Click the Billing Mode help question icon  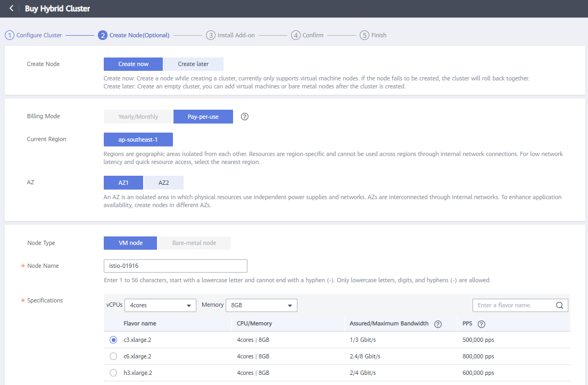click(245, 117)
